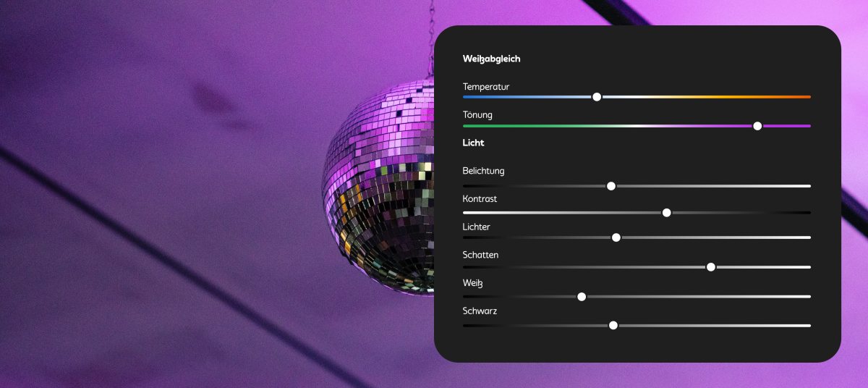Click the Belichtung slider handle
Screen dimensions: 868x388
(611, 186)
